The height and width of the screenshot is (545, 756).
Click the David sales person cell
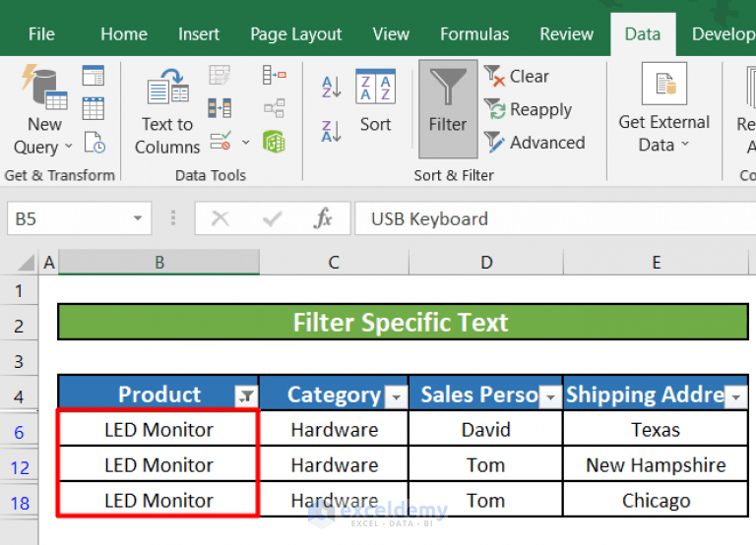(485, 429)
